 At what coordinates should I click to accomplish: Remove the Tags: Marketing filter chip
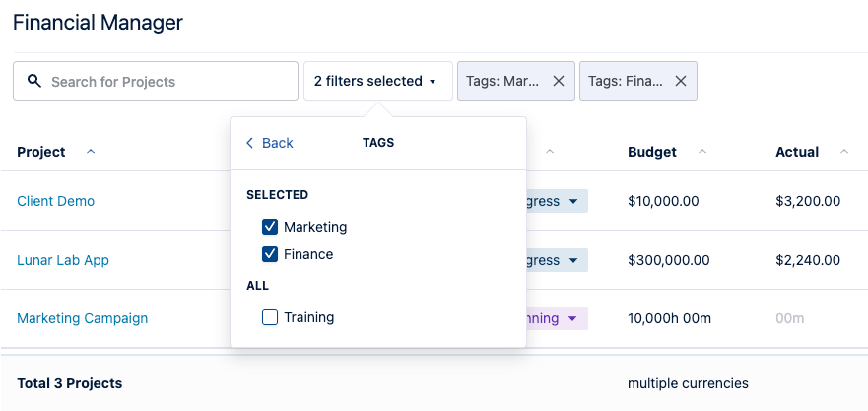pyautogui.click(x=559, y=81)
